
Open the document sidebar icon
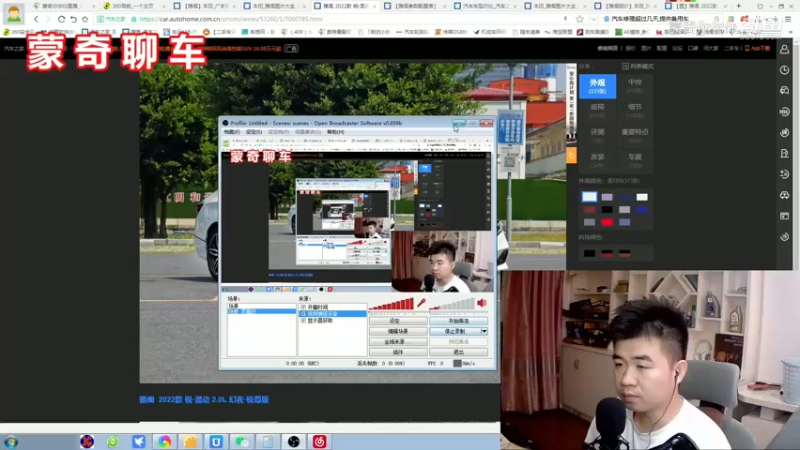coord(785,154)
